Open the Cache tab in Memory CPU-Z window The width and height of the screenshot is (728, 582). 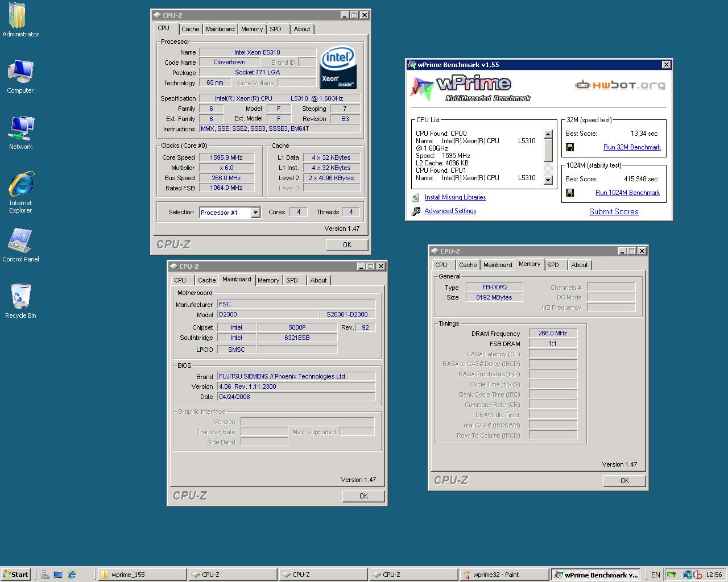pyautogui.click(x=468, y=265)
